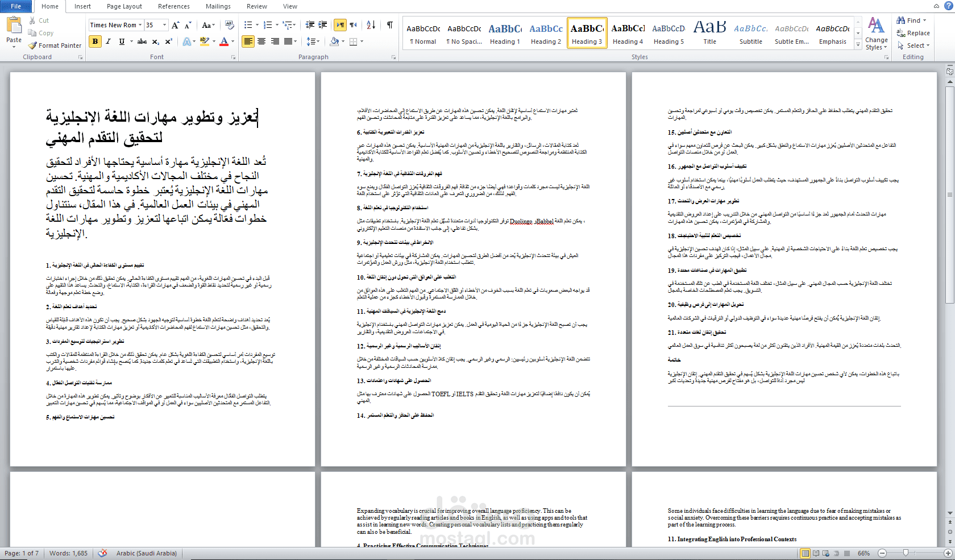Expand the Styles gallery More arrow

(858, 45)
